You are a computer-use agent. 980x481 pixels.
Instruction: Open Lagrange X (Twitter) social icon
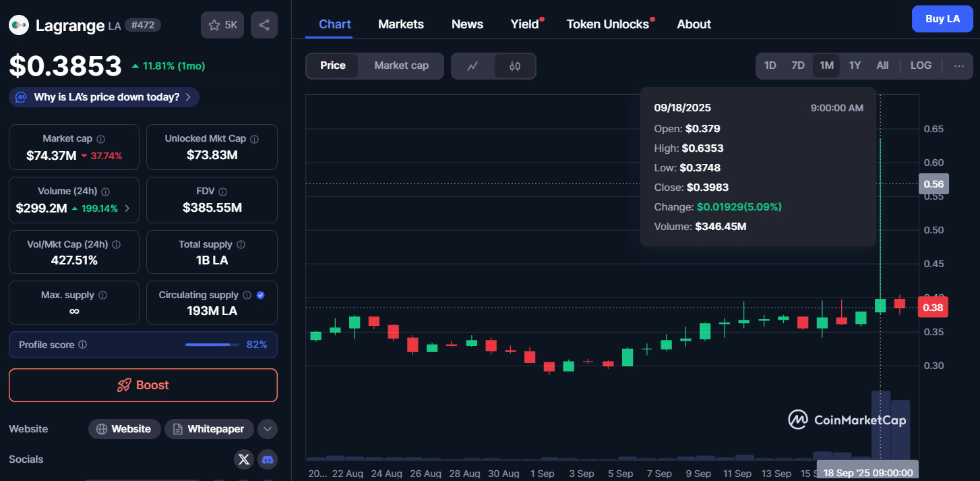pos(244,459)
